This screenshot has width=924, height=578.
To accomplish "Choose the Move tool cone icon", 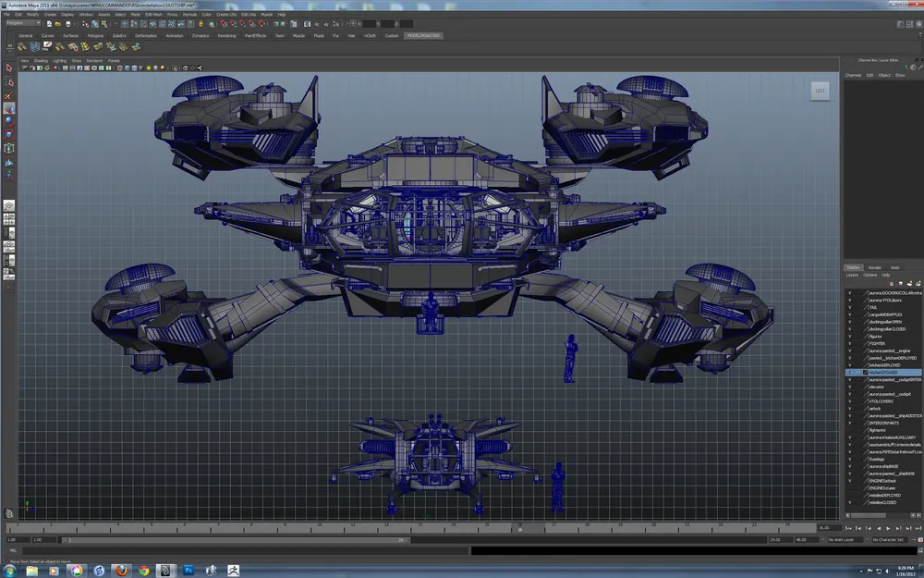I will pos(9,108).
